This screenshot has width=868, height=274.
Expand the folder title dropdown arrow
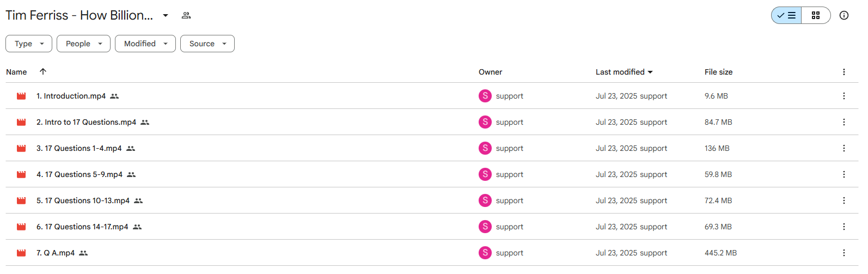(x=166, y=15)
